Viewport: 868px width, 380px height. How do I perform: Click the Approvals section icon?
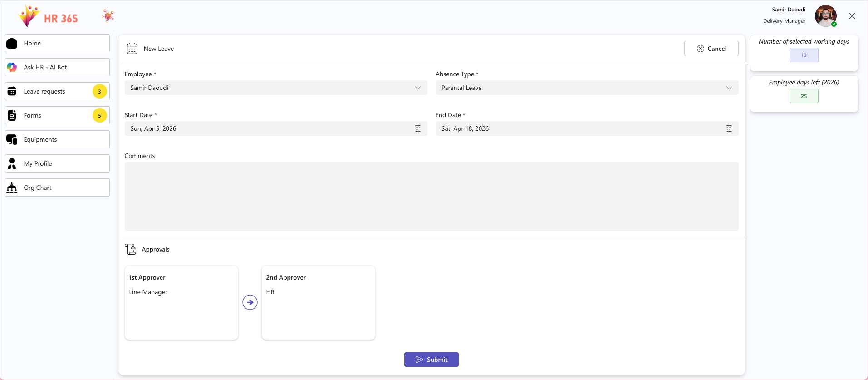pyautogui.click(x=131, y=249)
